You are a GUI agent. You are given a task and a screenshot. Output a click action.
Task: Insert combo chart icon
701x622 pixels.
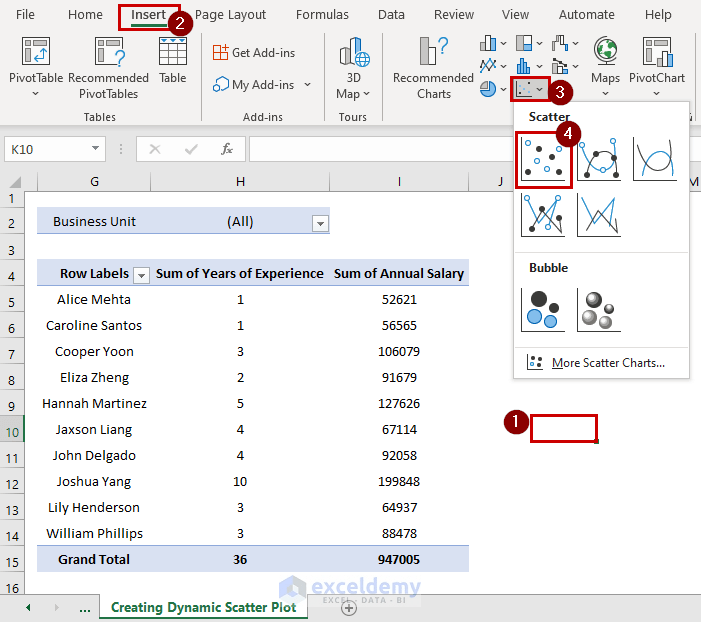point(560,66)
